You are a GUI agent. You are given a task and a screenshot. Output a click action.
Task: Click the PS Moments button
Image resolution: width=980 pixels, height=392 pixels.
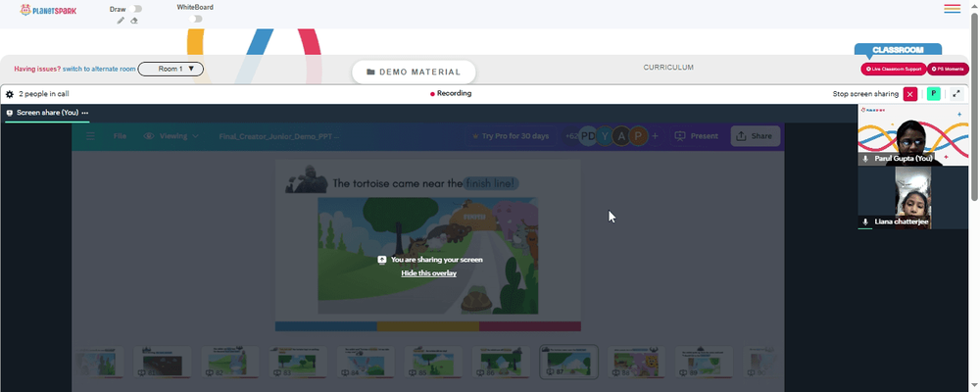pyautogui.click(x=948, y=69)
